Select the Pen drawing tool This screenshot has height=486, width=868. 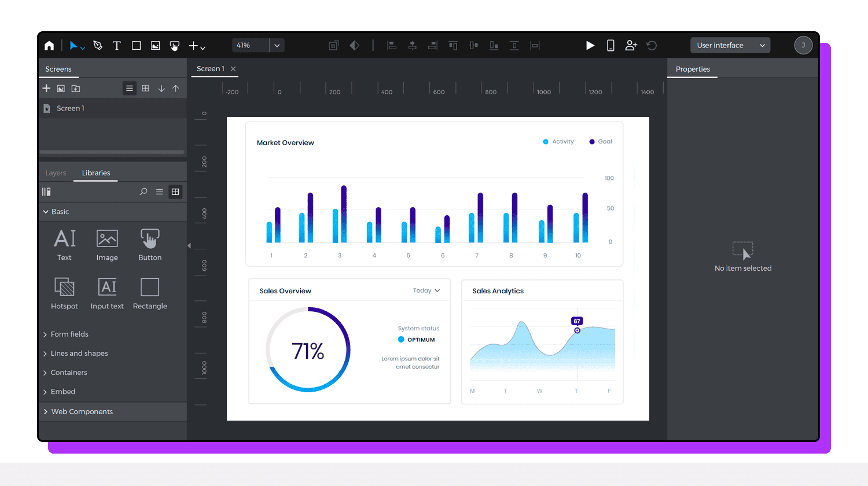pos(98,45)
